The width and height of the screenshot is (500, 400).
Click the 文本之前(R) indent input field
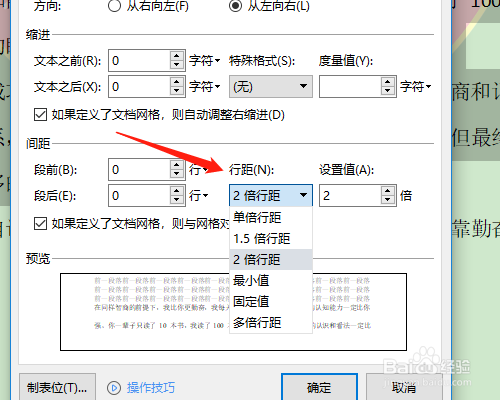click(x=139, y=61)
